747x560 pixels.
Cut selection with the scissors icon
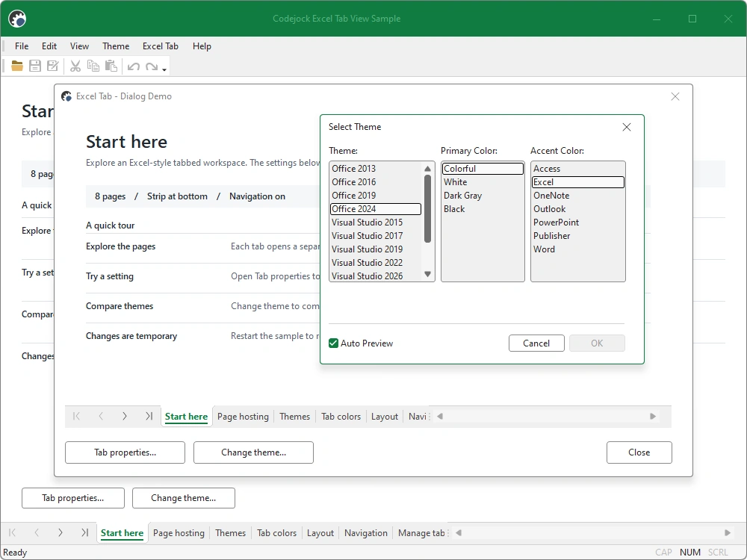(x=75, y=66)
